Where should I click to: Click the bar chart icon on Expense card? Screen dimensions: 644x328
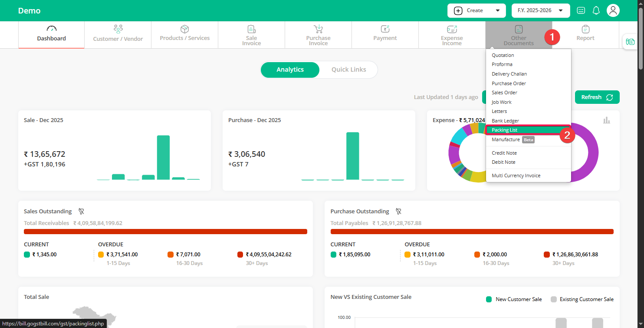606,120
